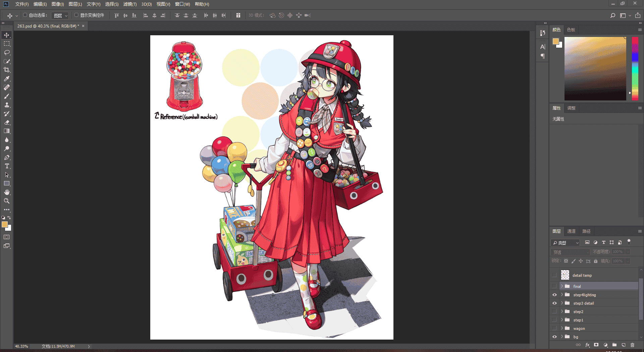The width and height of the screenshot is (644, 352).
Task: Switch to the 色板 swatches tab
Action: (x=571, y=30)
